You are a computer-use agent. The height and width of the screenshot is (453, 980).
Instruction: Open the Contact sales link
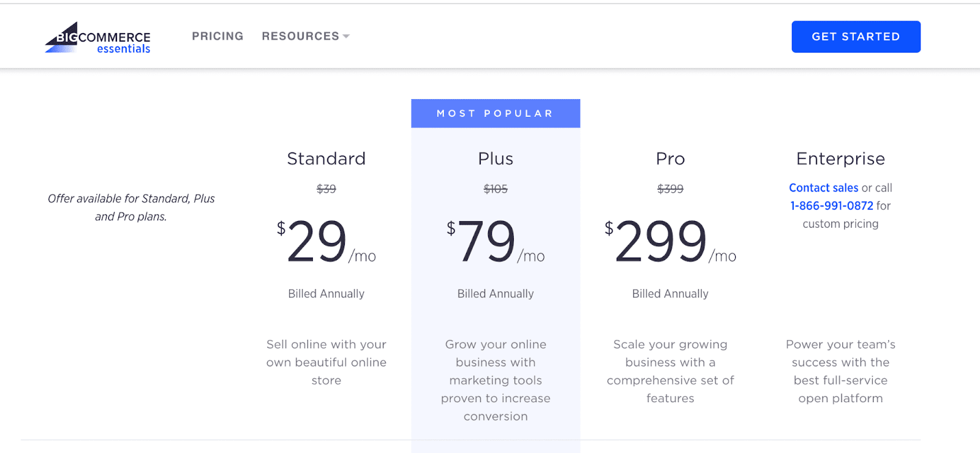point(823,187)
